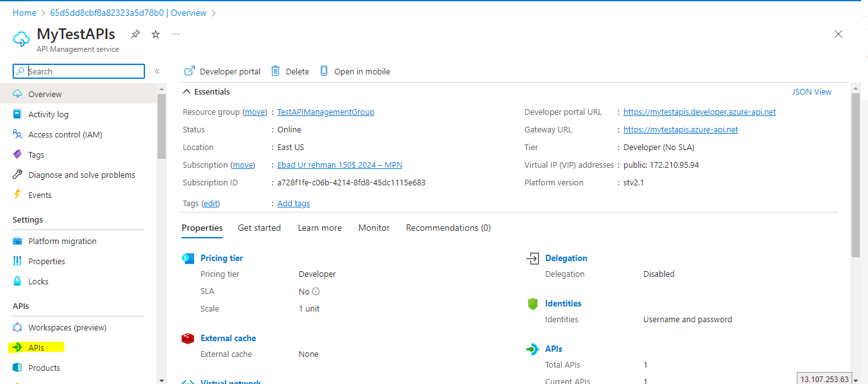
Task: Open Pricing tier heading link
Action: click(221, 258)
